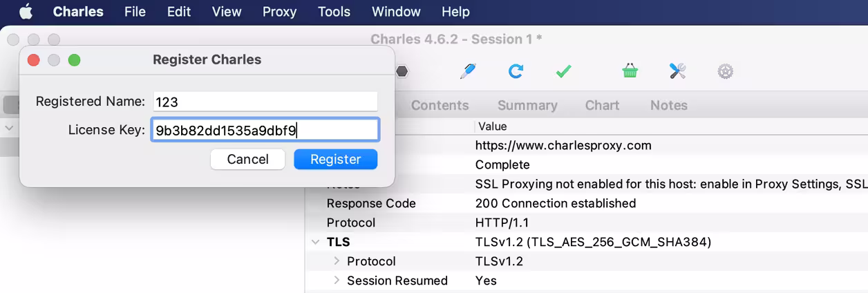
Task: Select the TLS_AES_256_GCM_SHA384 value
Action: (x=593, y=243)
